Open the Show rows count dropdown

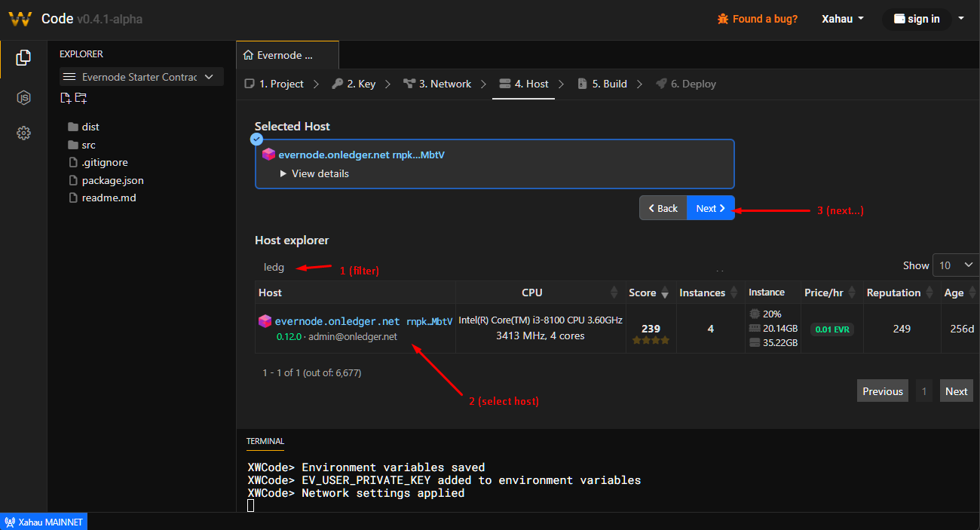pyautogui.click(x=956, y=265)
